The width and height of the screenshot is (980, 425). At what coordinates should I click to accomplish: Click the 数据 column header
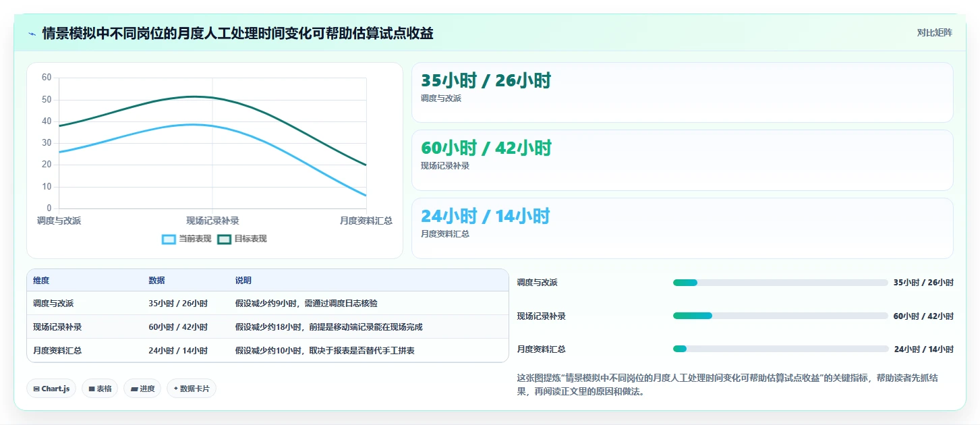tap(156, 281)
